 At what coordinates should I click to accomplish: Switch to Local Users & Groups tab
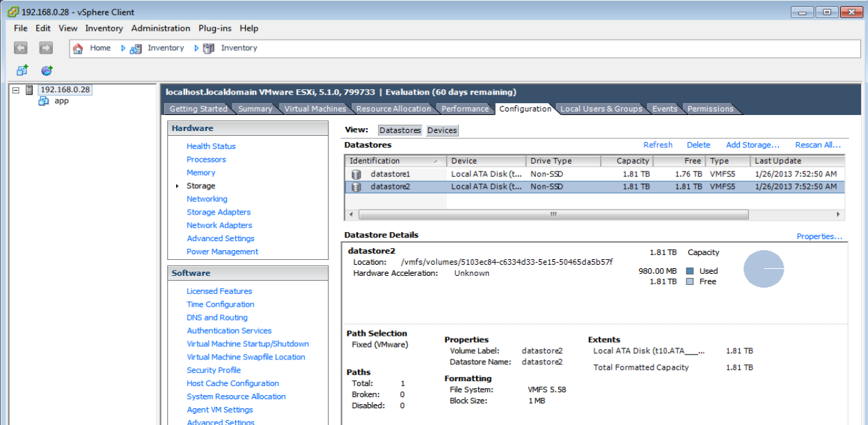[x=601, y=109]
